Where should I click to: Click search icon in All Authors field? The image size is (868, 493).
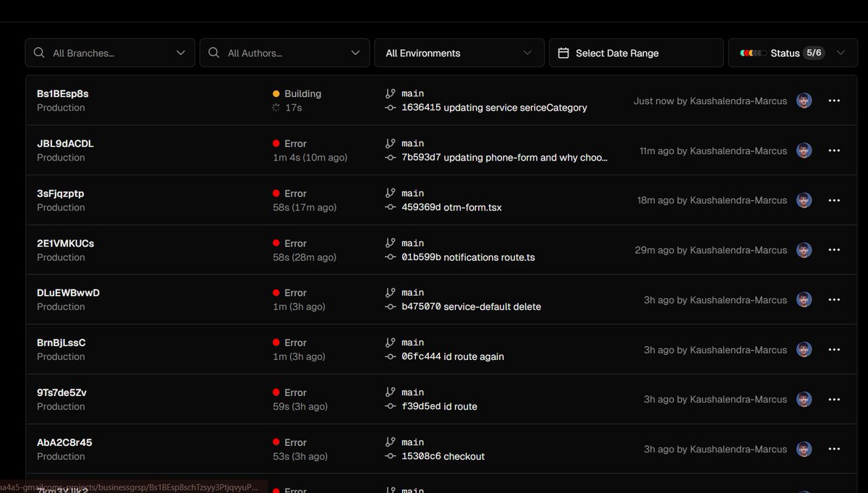[214, 53]
